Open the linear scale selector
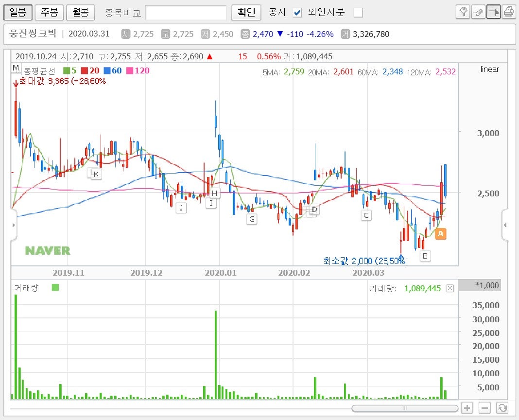Viewport: 519px width, 420px height. pos(489,69)
